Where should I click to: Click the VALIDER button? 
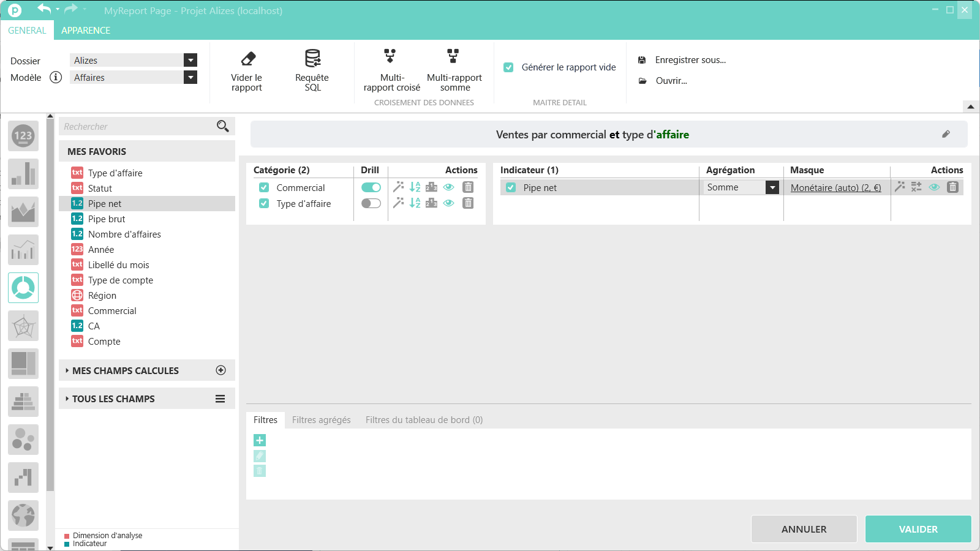918,529
